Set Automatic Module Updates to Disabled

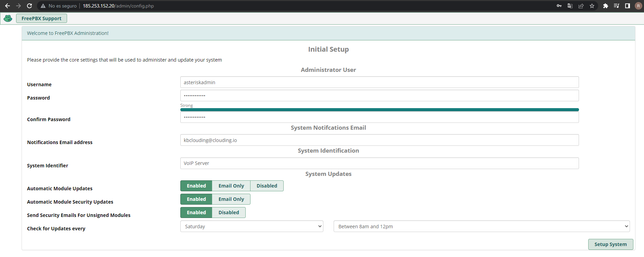pyautogui.click(x=267, y=186)
